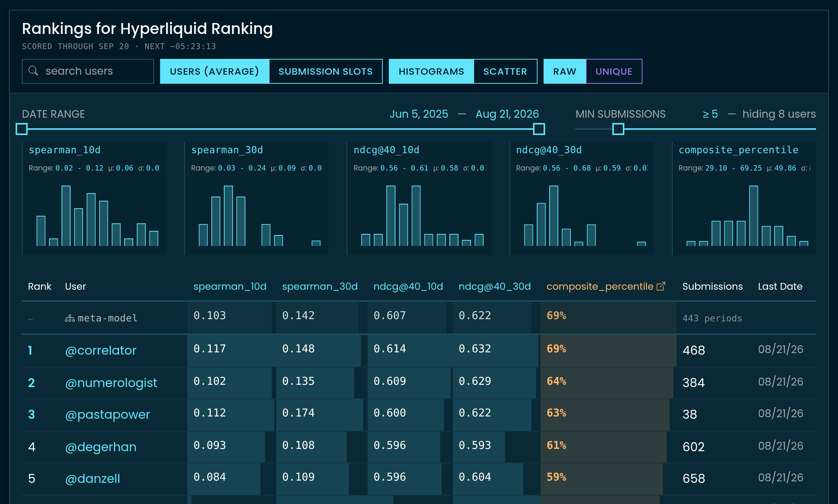Click the ndcg@40_30d histogram card
The width and height of the screenshot is (838, 504).
coord(582,198)
